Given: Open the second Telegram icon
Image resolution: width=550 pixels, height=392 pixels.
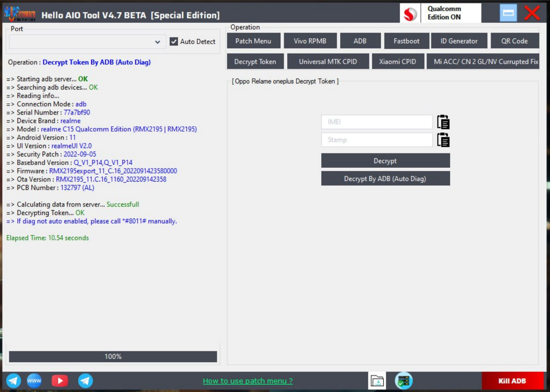Looking at the screenshot, I should coord(85,380).
